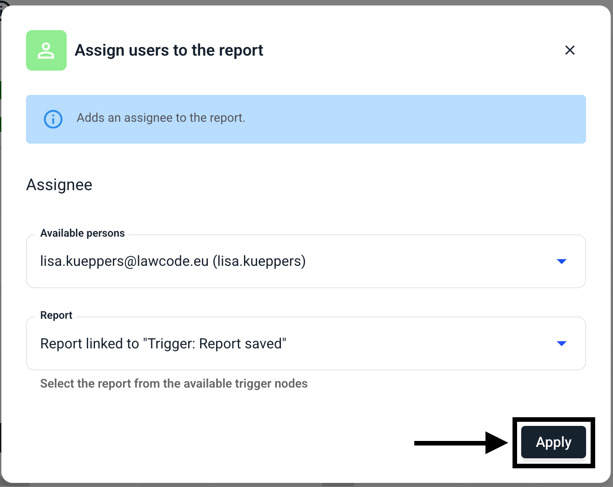Click the black arrow pointing to Apply
The height and width of the screenshot is (487, 613).
(x=460, y=442)
